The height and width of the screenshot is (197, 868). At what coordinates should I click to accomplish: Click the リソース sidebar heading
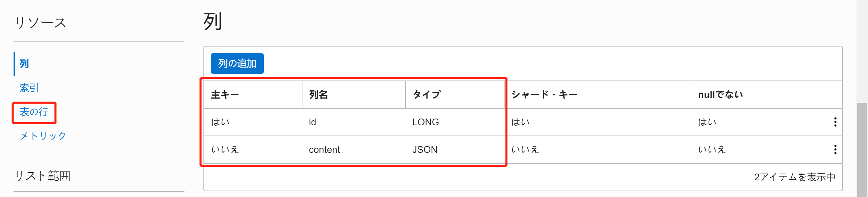[41, 23]
